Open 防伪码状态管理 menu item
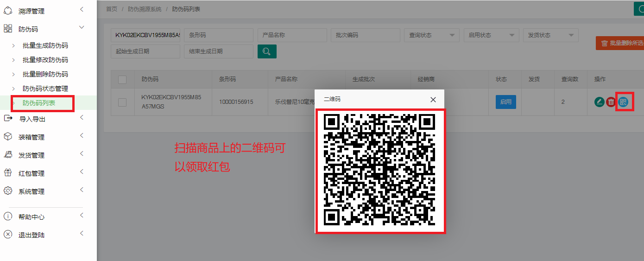 tap(45, 89)
